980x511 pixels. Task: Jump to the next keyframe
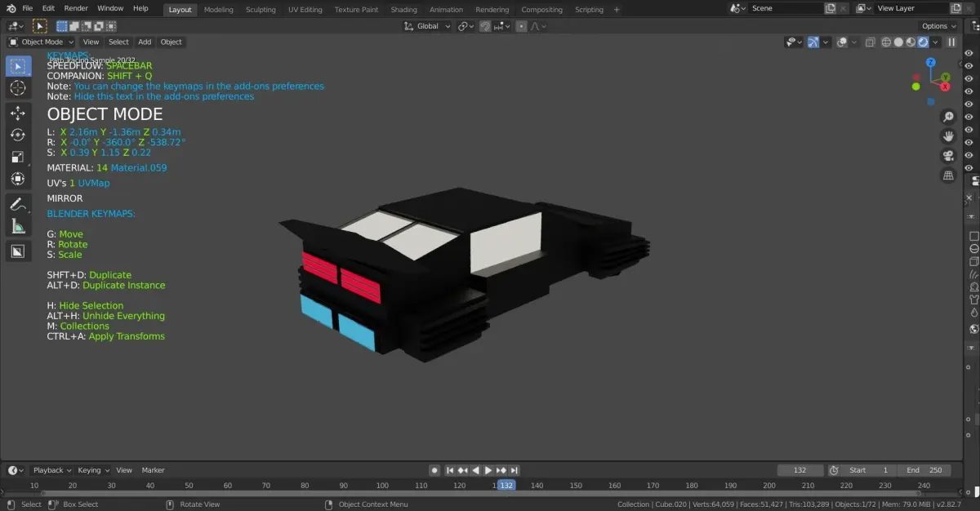[501, 470]
